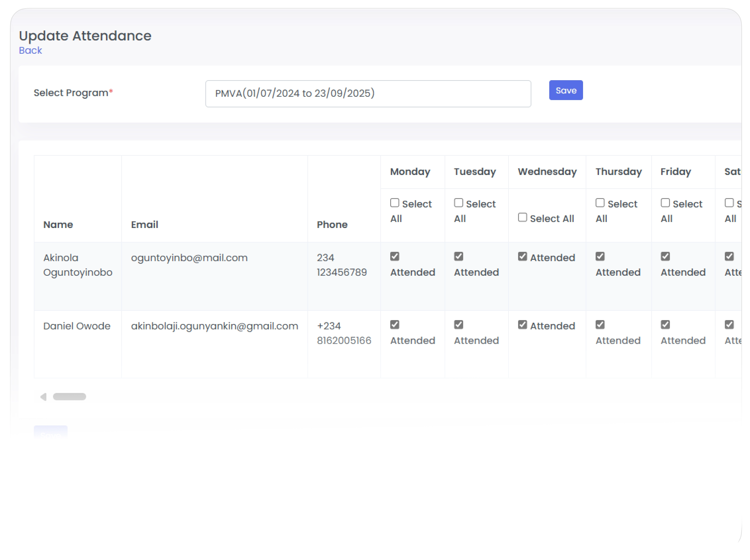Click the Wednesday column header
The width and height of the screenshot is (750, 560).
547,172
